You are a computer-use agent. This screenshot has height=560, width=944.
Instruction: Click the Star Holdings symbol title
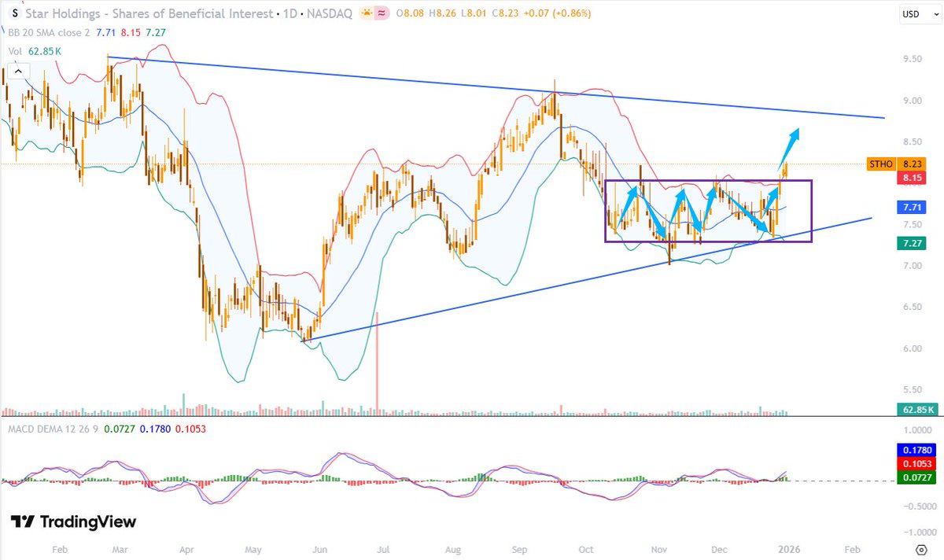149,13
